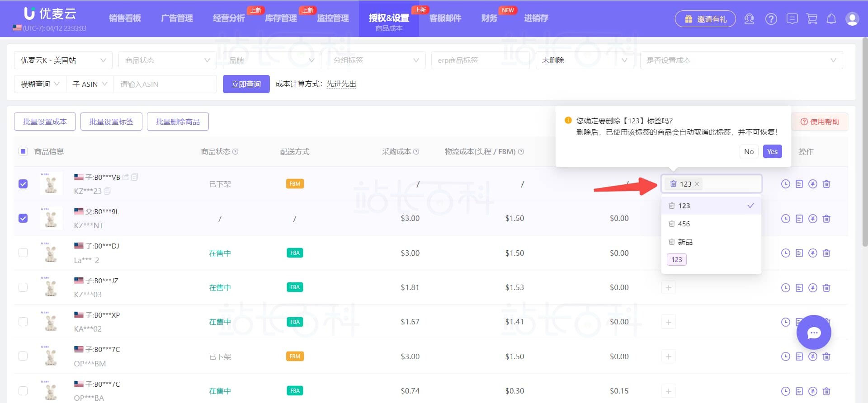Open the message list icon in header
The width and height of the screenshot is (868, 403).
792,19
